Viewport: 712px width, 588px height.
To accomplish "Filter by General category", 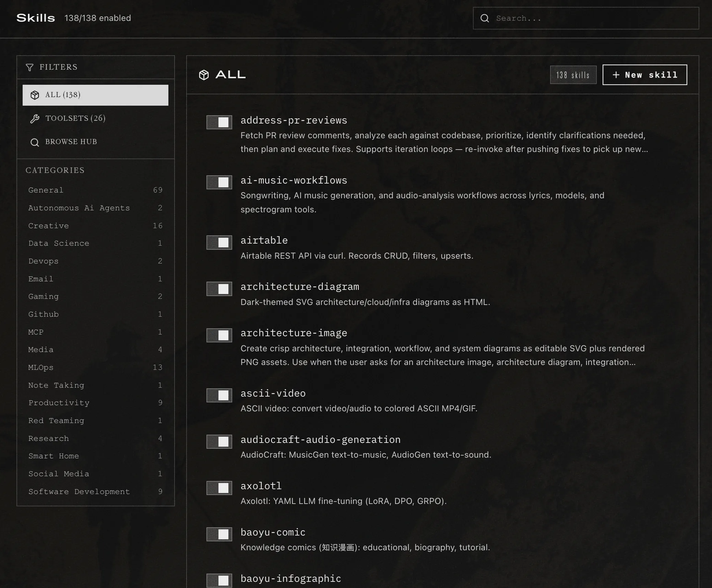I will (x=95, y=190).
